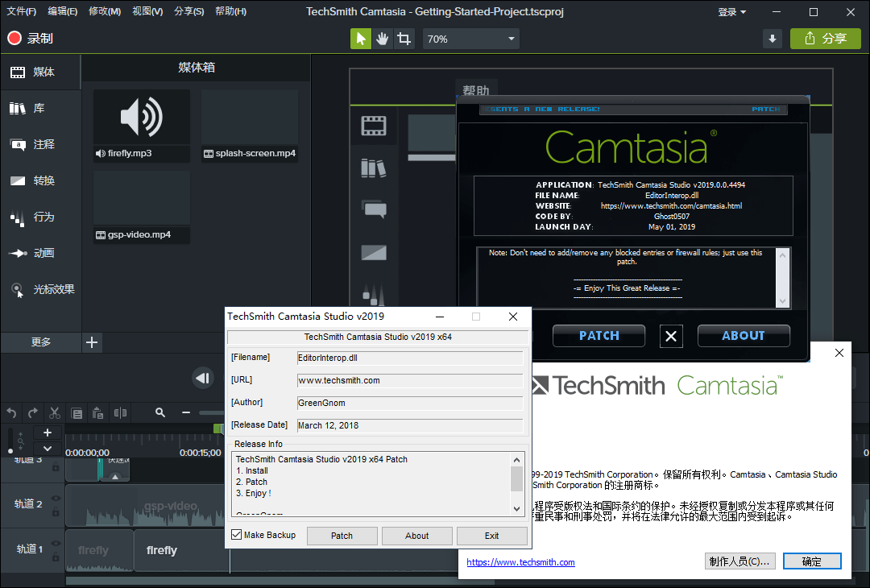Adjust the vertical track height slider

pyautogui.click(x=10, y=441)
